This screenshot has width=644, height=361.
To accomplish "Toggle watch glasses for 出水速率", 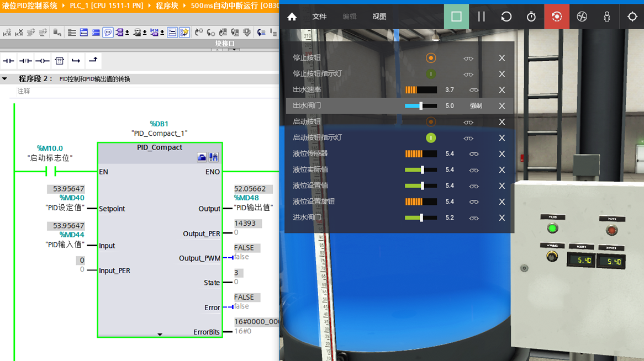I will pyautogui.click(x=473, y=90).
